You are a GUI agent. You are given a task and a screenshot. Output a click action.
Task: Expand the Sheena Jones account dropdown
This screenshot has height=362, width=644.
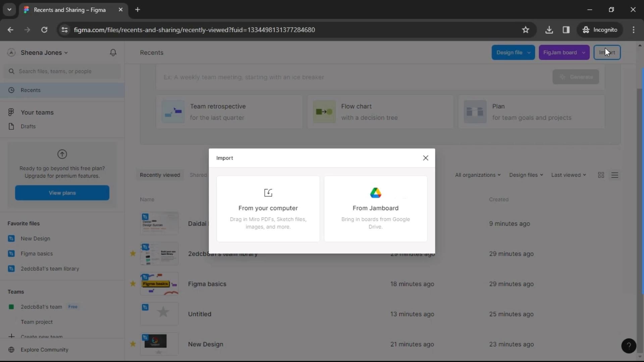click(x=44, y=53)
